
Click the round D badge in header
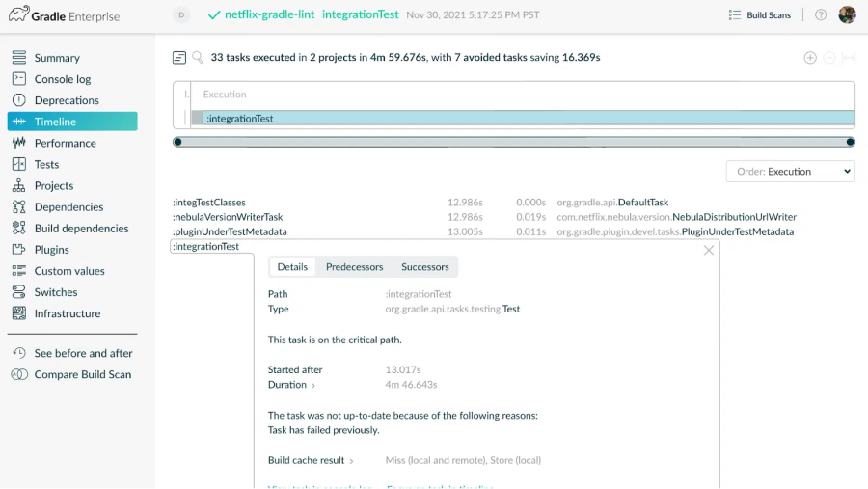181,15
